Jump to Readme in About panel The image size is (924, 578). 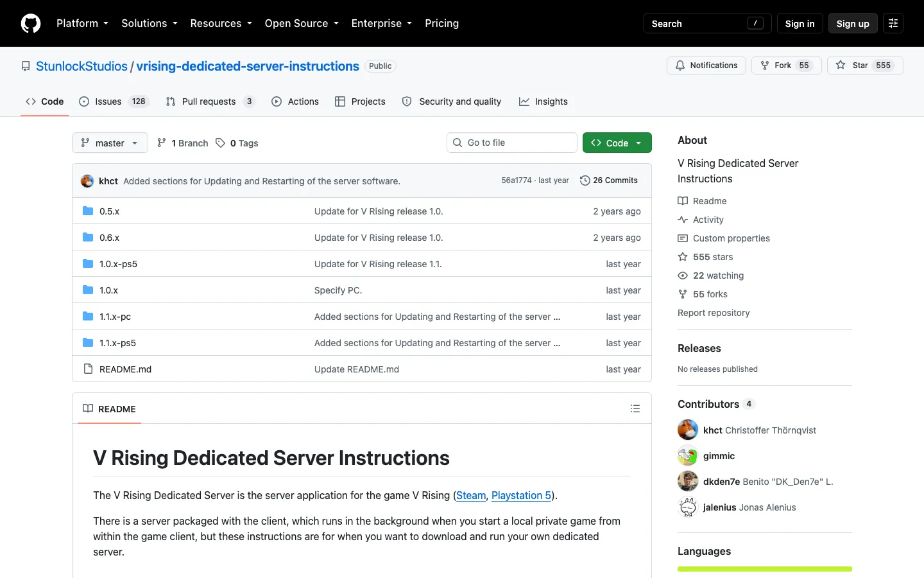click(x=702, y=201)
